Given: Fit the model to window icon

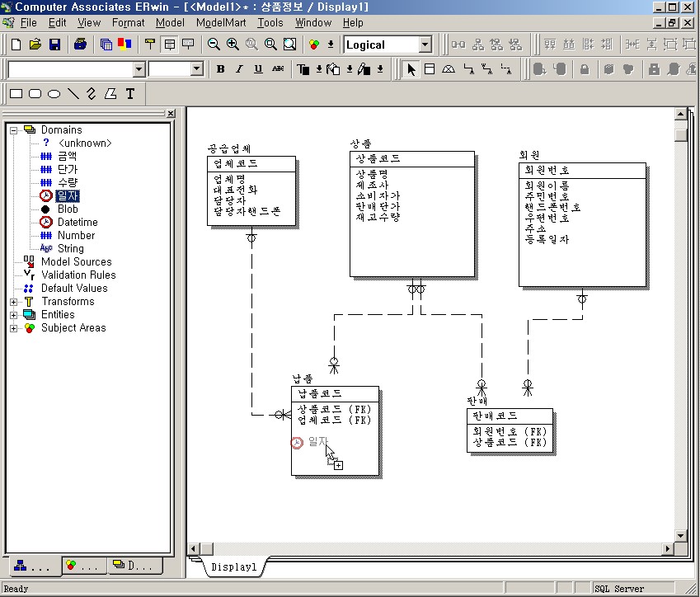Looking at the screenshot, I should 289,45.
